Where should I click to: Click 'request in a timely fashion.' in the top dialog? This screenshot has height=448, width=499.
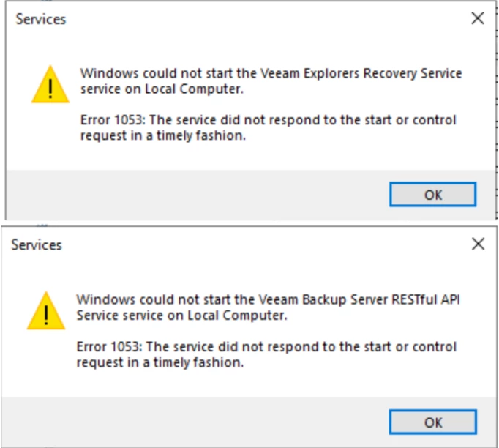click(161, 136)
